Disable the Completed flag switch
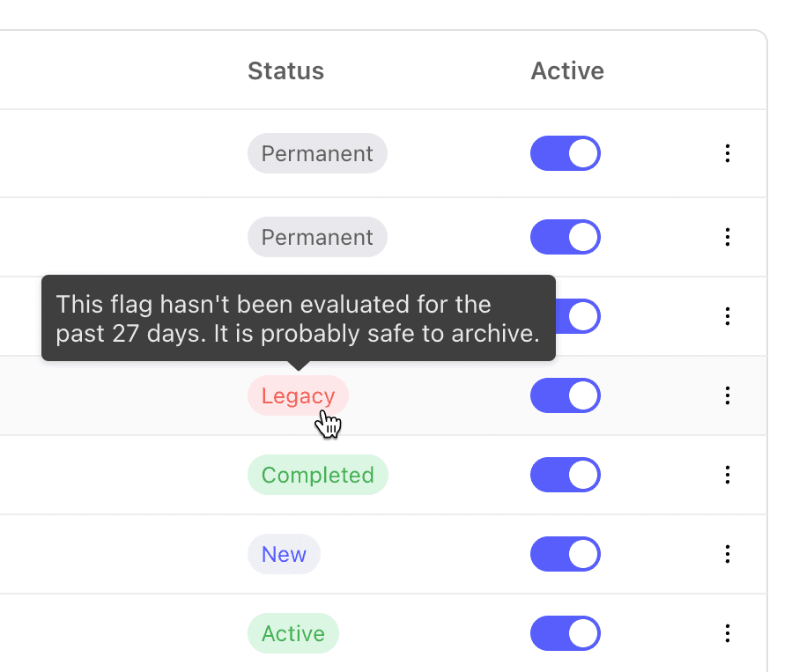799x672 pixels. [x=565, y=475]
